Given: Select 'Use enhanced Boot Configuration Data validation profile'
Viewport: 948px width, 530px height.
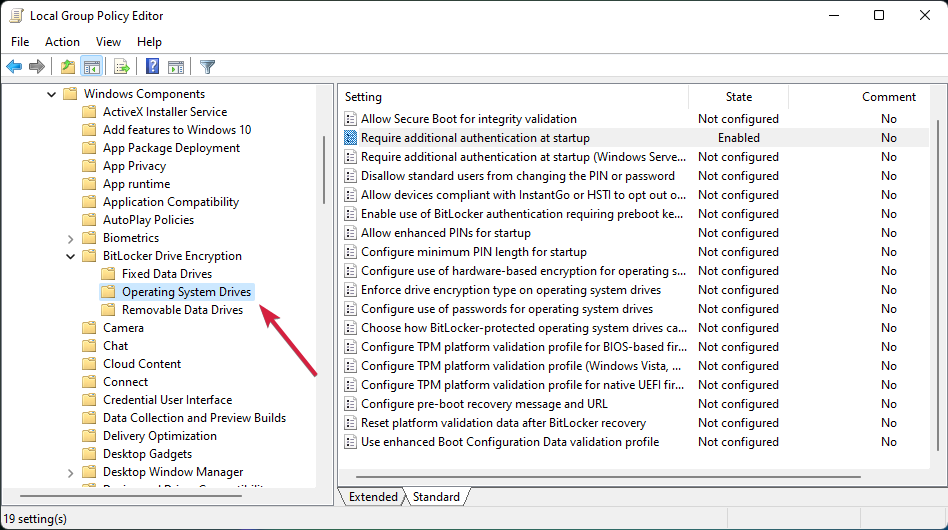Looking at the screenshot, I should [510, 442].
